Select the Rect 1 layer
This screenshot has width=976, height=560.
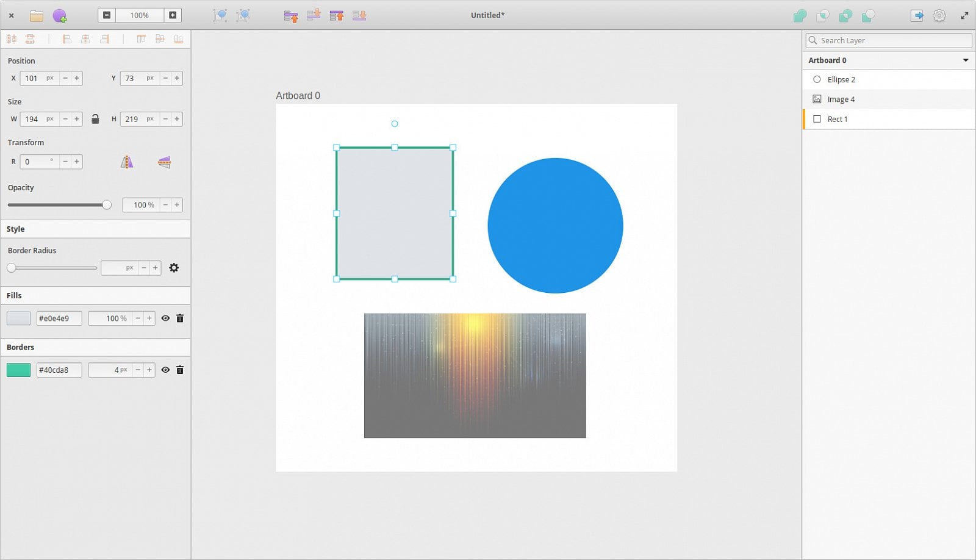tap(889, 119)
